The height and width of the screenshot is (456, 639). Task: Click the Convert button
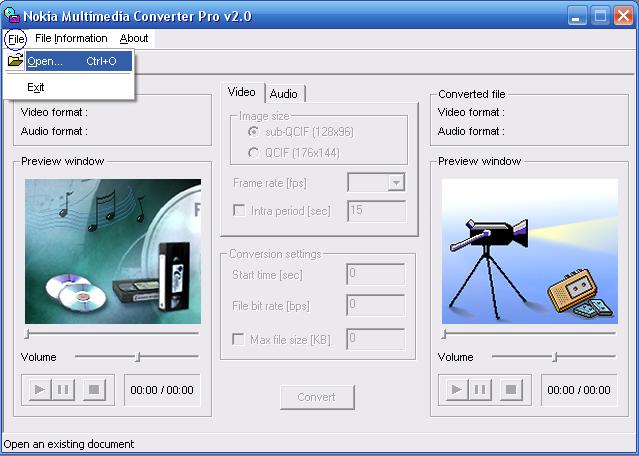tap(317, 397)
